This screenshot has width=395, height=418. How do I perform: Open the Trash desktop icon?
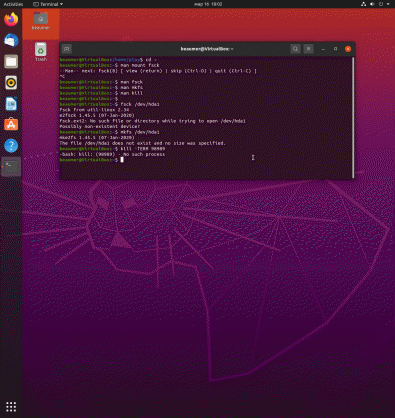click(41, 52)
